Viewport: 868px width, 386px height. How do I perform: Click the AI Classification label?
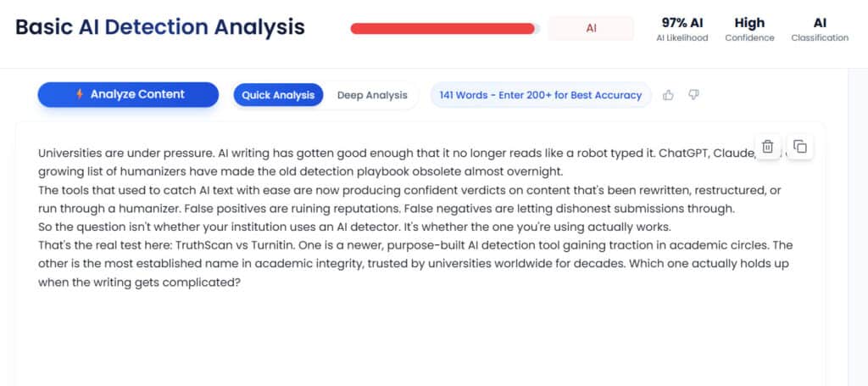tap(820, 28)
